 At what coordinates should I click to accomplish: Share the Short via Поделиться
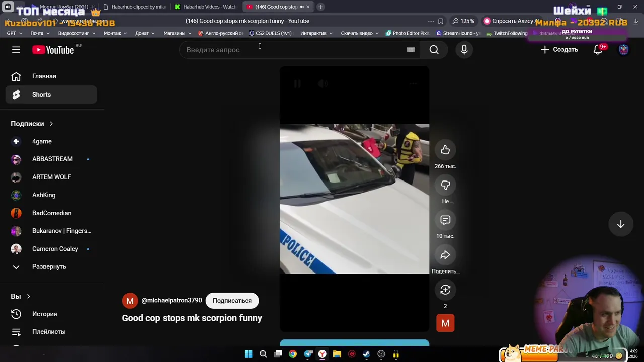point(445,255)
